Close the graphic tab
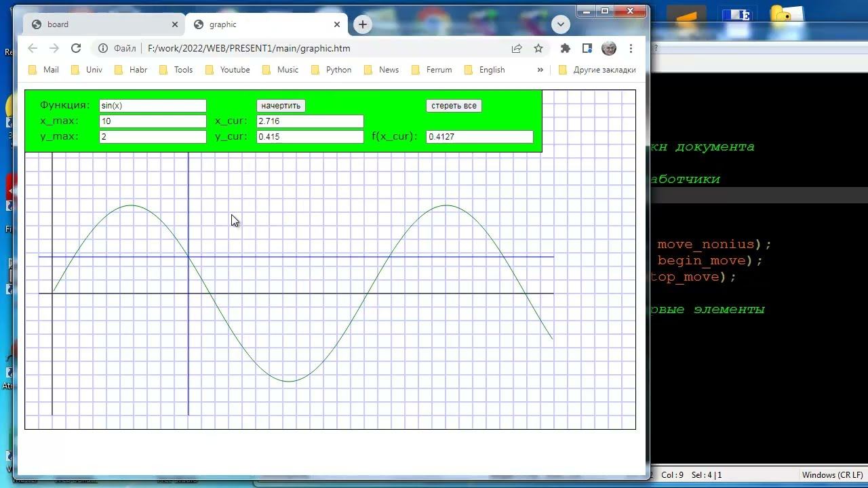Screen dimensions: 868x488 click(x=337, y=24)
